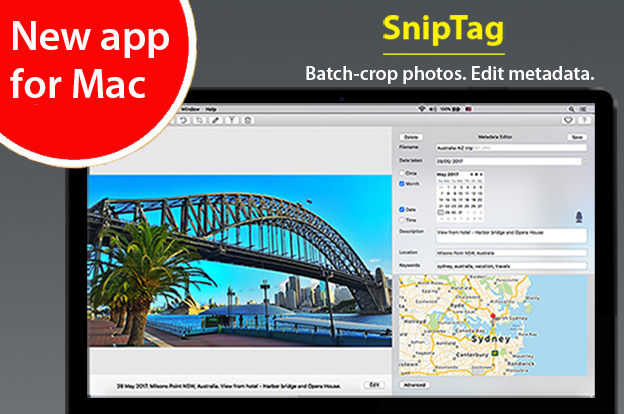Click the red map pin on Sydney

coord(493,319)
